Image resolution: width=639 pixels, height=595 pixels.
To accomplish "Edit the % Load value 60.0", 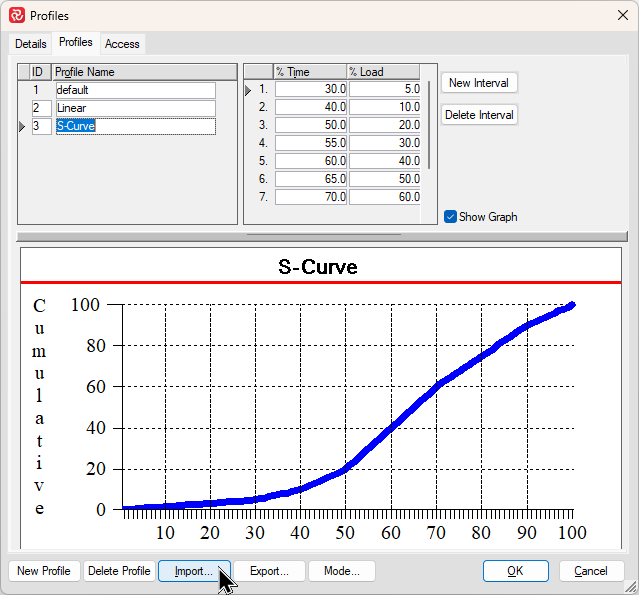I will 384,198.
